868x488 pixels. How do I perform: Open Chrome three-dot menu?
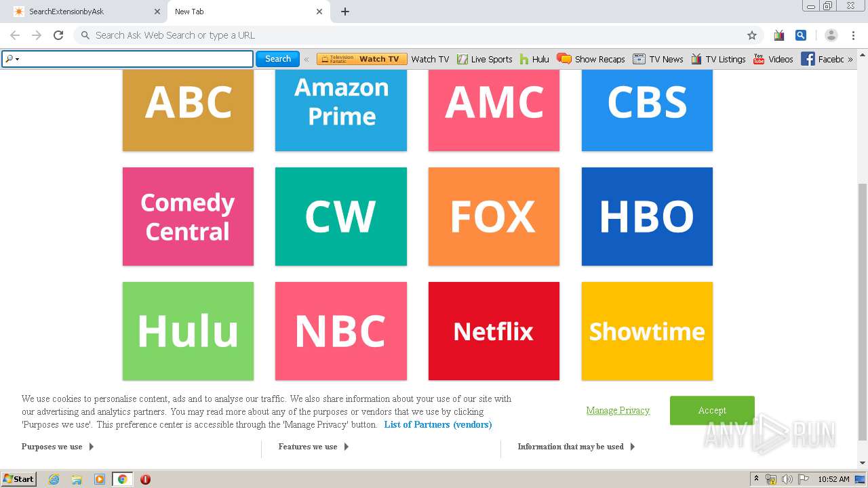click(x=853, y=35)
